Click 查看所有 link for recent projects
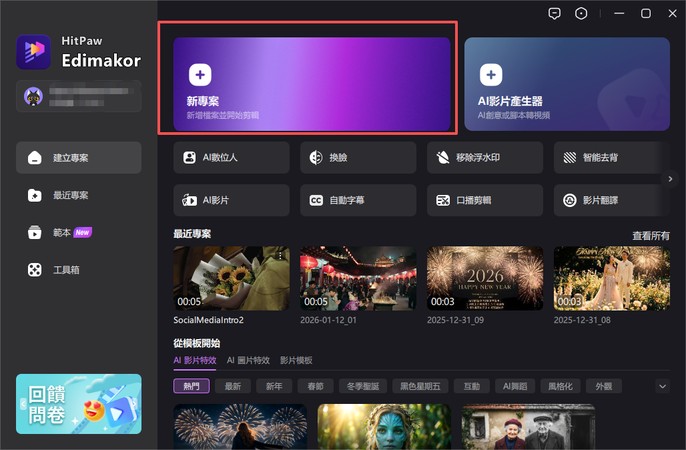Screen dimensions: 686x450 [651, 236]
